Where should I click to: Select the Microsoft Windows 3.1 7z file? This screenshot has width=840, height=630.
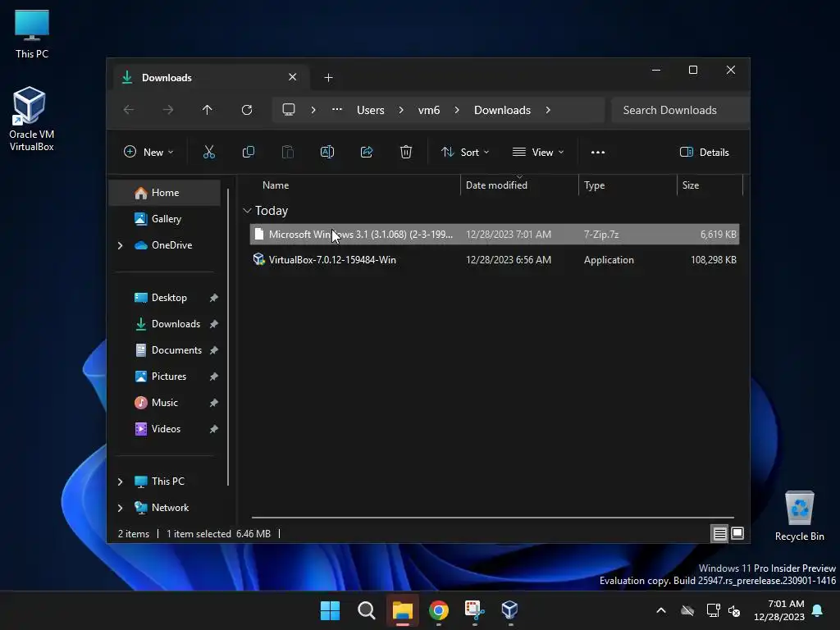coord(495,234)
